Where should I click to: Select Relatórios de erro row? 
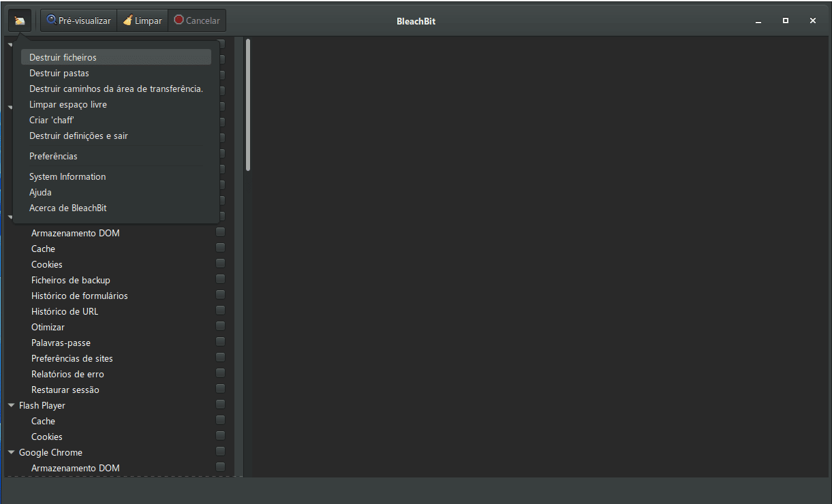pyautogui.click(x=119, y=374)
